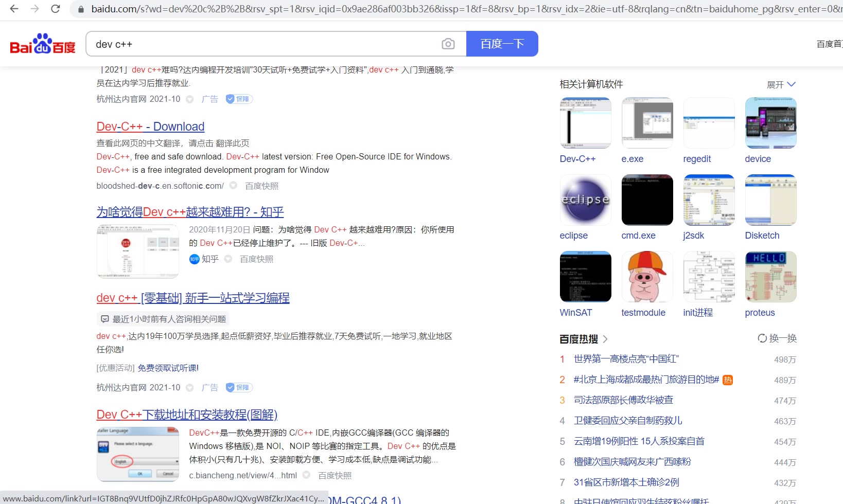Click Dev-C++ software thumbnail
This screenshot has height=504, width=843.
tap(585, 123)
